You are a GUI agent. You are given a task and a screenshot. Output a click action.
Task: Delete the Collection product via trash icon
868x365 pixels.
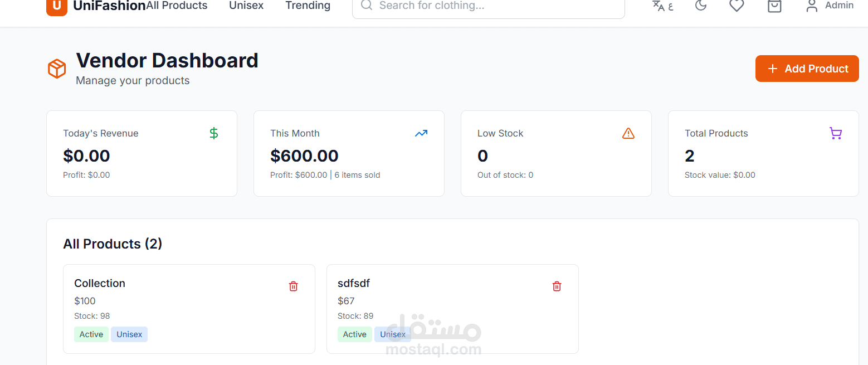(x=294, y=286)
